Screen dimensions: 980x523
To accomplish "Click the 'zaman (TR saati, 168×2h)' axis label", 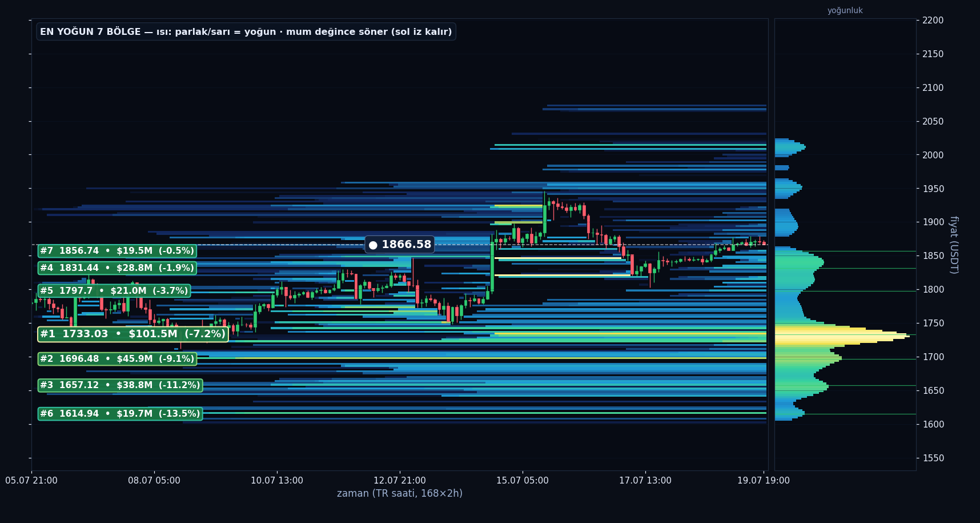I will [400, 493].
